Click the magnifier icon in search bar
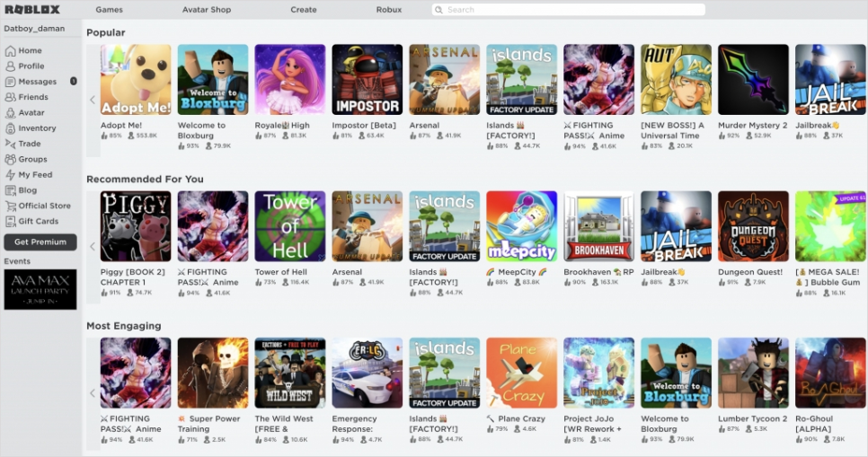The width and height of the screenshot is (868, 457). coord(439,10)
